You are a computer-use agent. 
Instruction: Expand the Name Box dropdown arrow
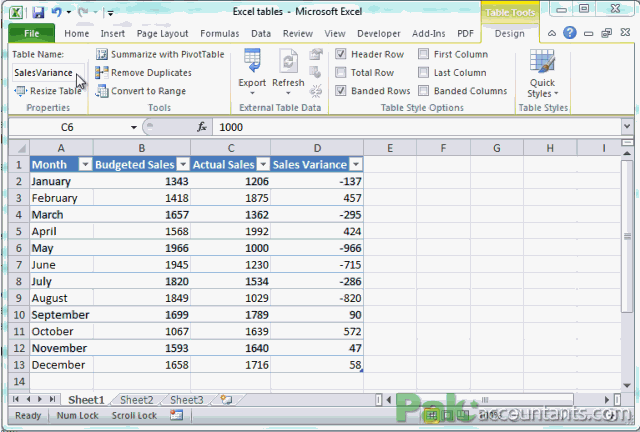(133, 127)
